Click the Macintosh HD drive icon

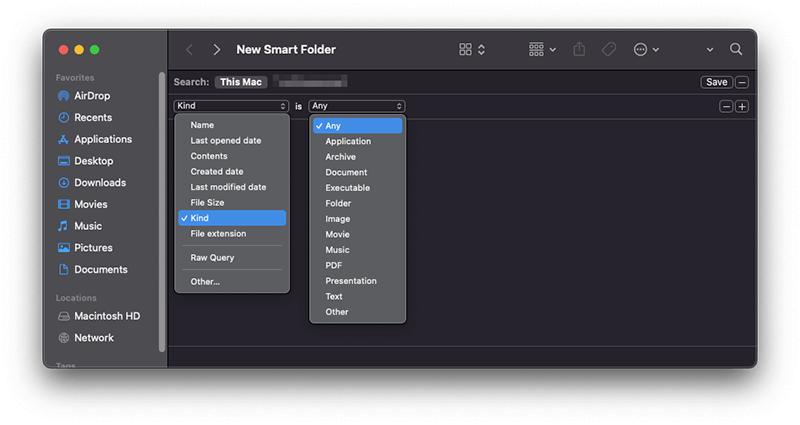coord(64,316)
